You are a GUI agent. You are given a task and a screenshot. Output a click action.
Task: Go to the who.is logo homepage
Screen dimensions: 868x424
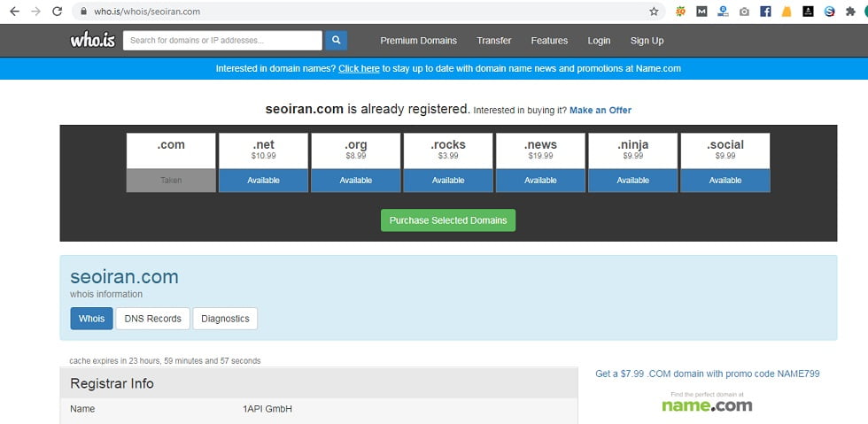(x=92, y=41)
